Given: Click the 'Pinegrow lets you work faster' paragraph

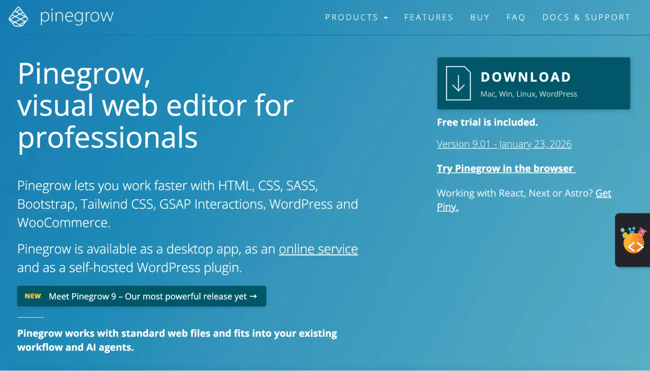Looking at the screenshot, I should [x=187, y=204].
